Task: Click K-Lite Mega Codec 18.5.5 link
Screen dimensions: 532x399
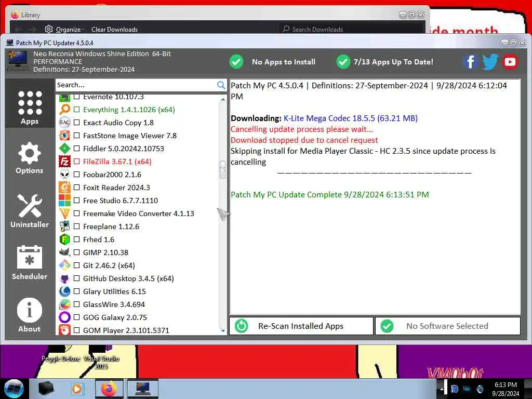Action: (x=351, y=118)
